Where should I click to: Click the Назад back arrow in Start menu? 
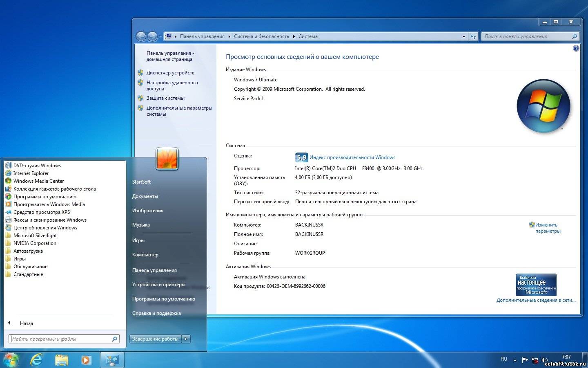pos(9,323)
